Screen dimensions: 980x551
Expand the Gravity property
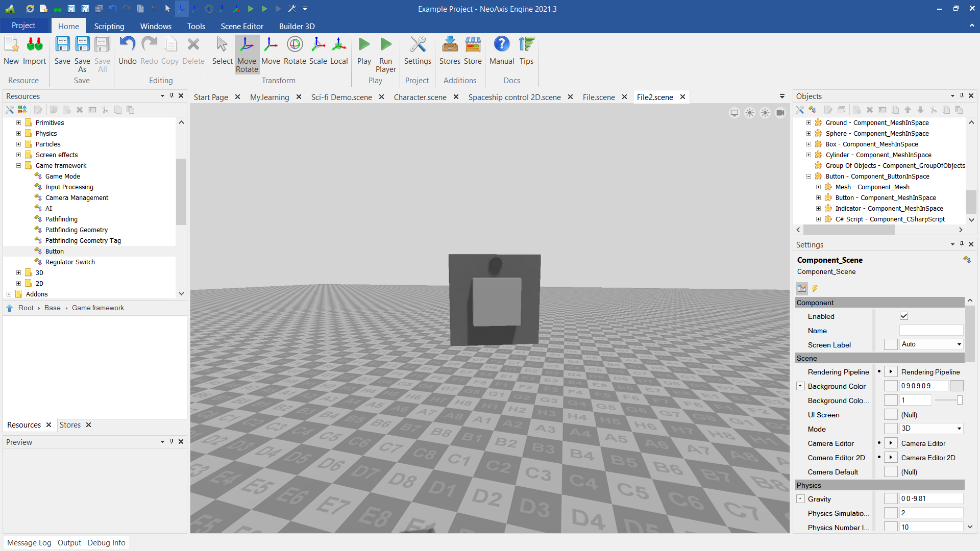[x=800, y=499]
